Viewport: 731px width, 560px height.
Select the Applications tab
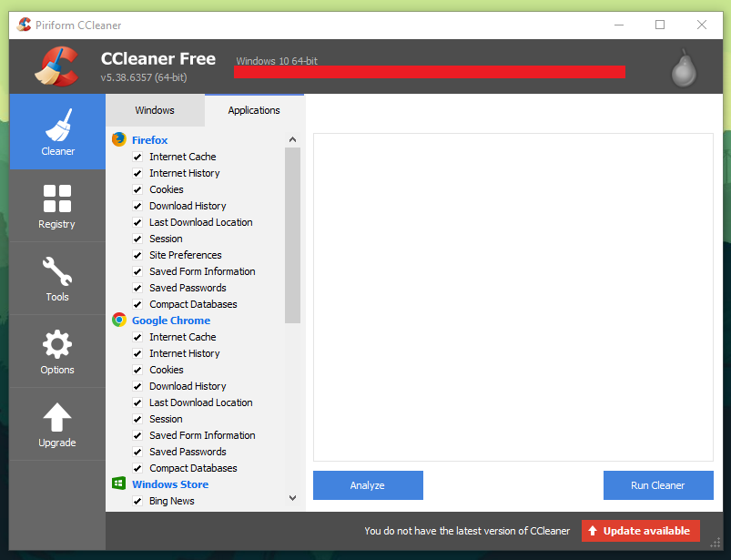(254, 110)
